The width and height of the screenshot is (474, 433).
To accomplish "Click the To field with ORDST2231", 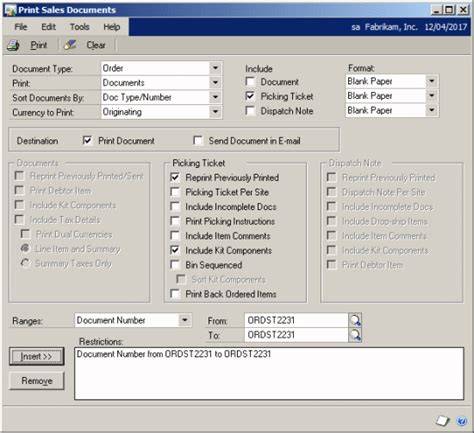I will click(296, 335).
